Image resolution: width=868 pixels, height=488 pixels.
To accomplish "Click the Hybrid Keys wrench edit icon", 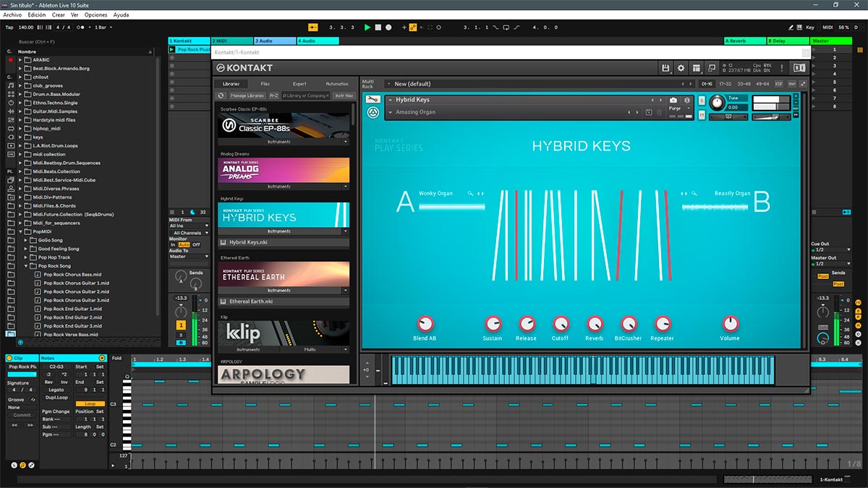I will [373, 99].
